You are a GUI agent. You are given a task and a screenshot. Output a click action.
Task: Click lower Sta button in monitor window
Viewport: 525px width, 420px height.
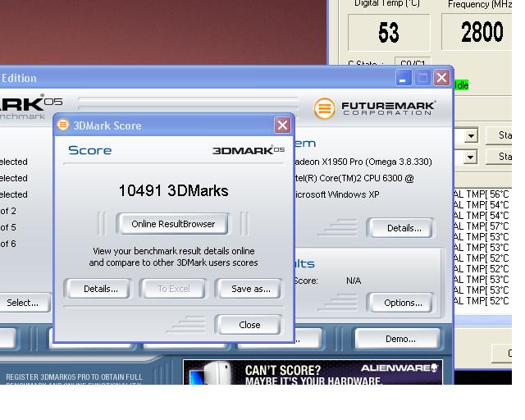[x=499, y=157]
